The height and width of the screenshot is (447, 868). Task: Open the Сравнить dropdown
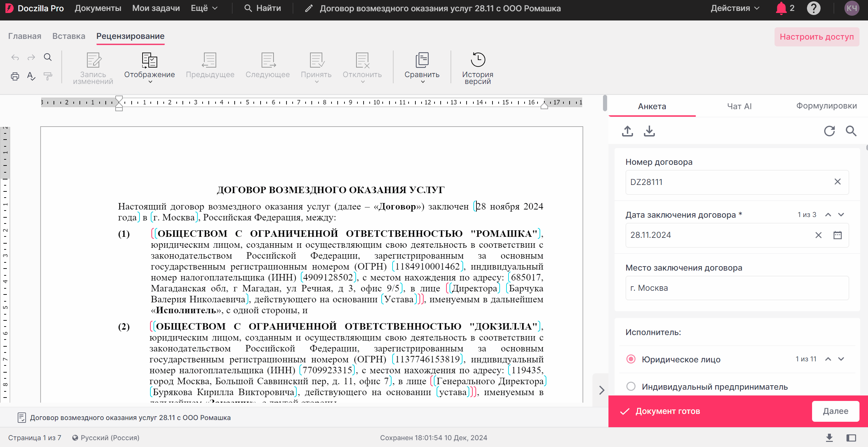422,68
